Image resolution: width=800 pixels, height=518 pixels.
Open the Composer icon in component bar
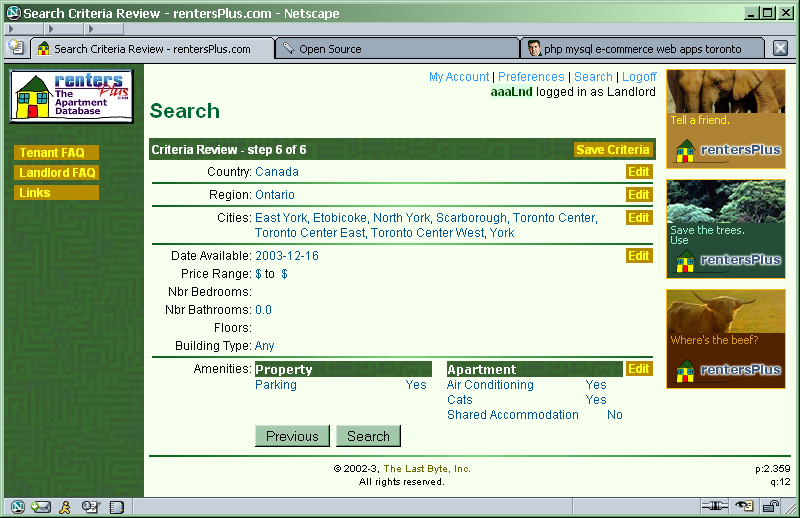pos(90,506)
